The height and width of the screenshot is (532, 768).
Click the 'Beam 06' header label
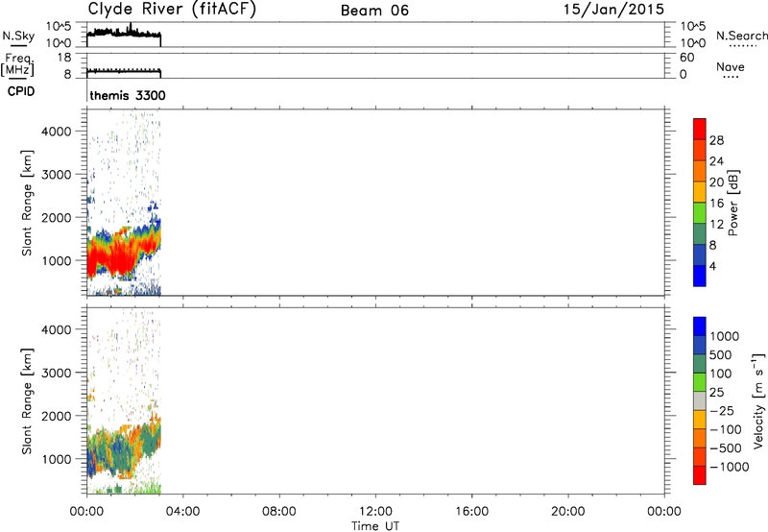click(x=374, y=11)
